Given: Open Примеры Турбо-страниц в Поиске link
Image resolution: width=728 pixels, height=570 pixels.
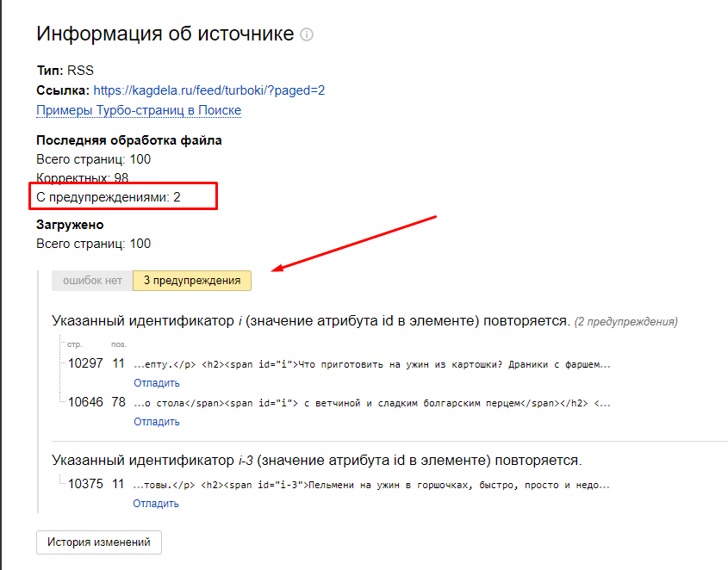Looking at the screenshot, I should [x=139, y=110].
